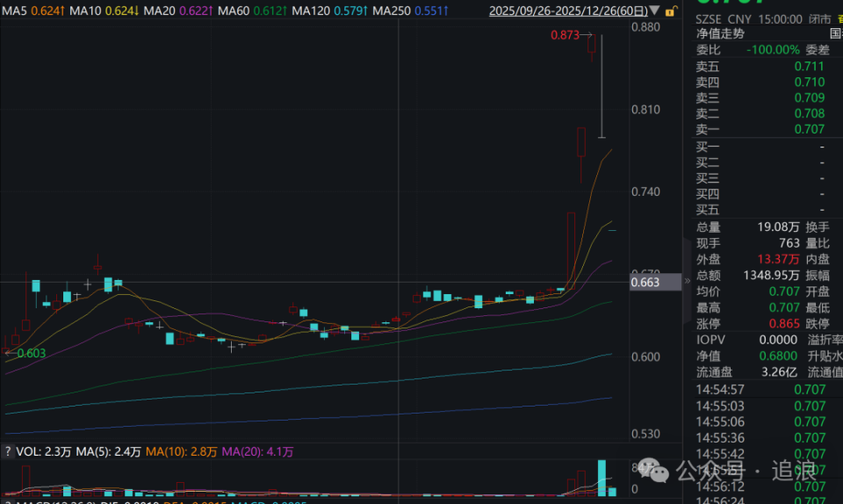
Task: Select the MA5 0.624 indicator label
Action: click(33, 11)
